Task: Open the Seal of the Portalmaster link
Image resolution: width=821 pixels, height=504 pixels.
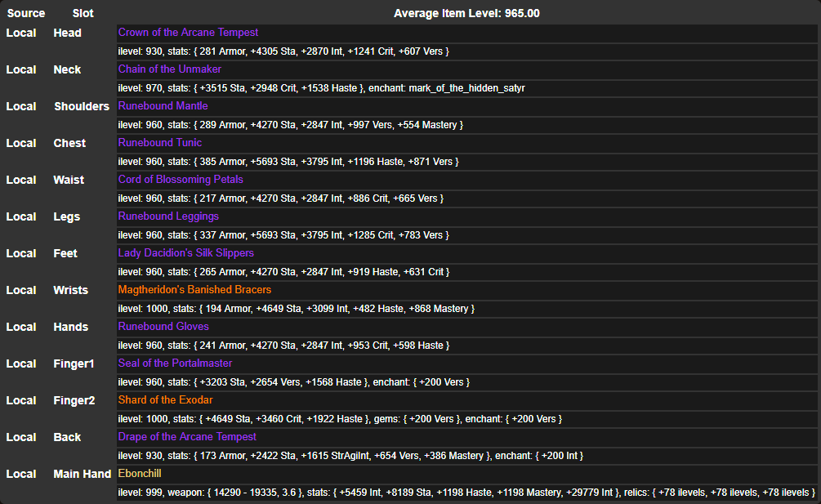Action: (x=175, y=364)
